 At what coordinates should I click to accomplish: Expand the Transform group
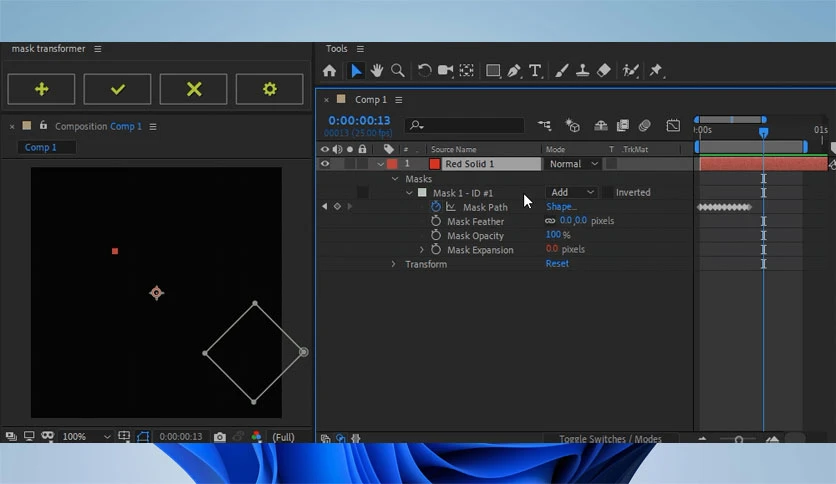click(393, 264)
